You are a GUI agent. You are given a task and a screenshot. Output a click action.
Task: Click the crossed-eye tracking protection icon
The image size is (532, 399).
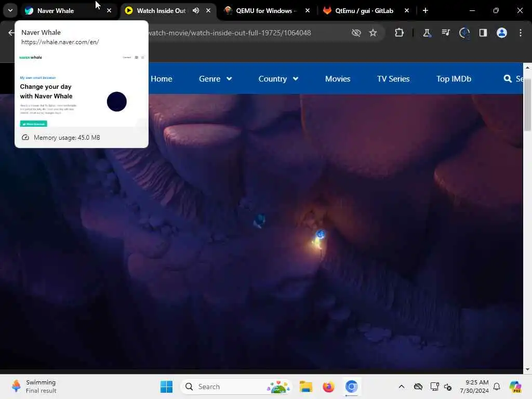tap(356, 33)
